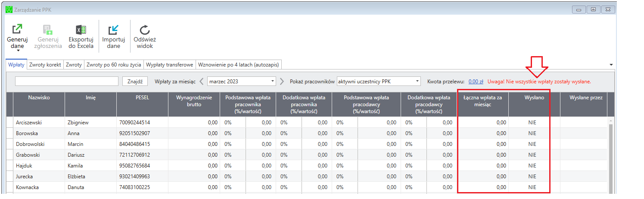Maximize the Zarządzanie PPK window
This screenshot has width=644, height=199.
tap(593, 9)
